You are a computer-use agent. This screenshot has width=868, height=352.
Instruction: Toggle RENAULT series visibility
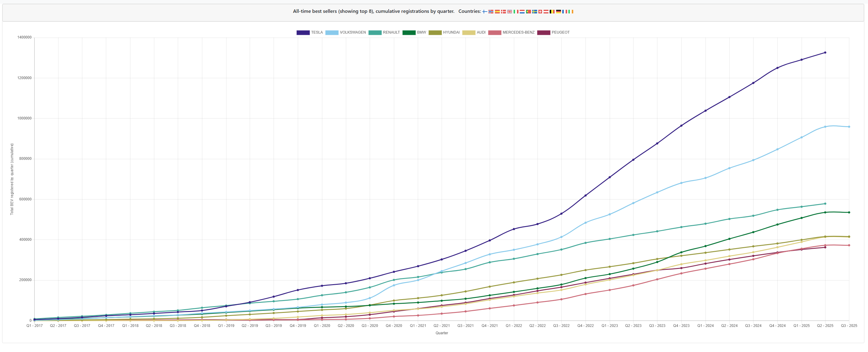[384, 33]
